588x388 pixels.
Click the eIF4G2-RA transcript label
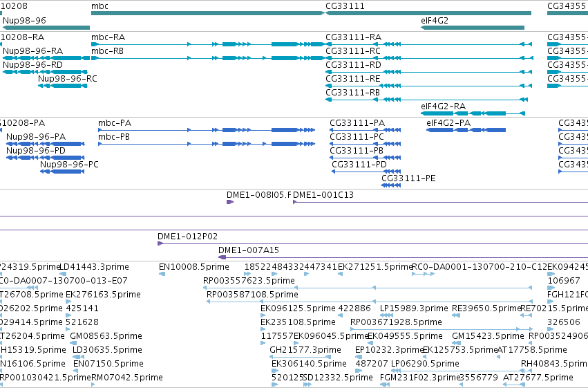click(x=444, y=107)
